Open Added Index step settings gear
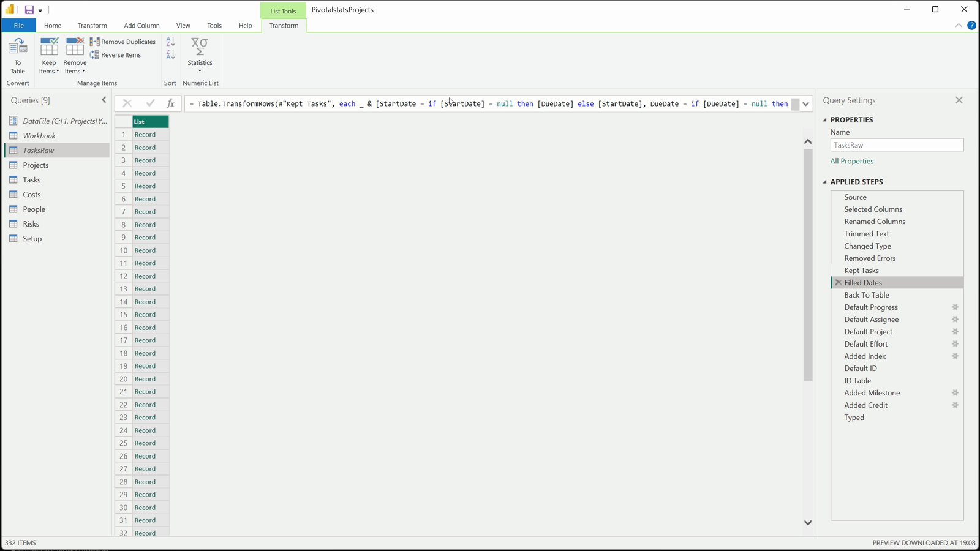This screenshot has height=551, width=980. 955,356
